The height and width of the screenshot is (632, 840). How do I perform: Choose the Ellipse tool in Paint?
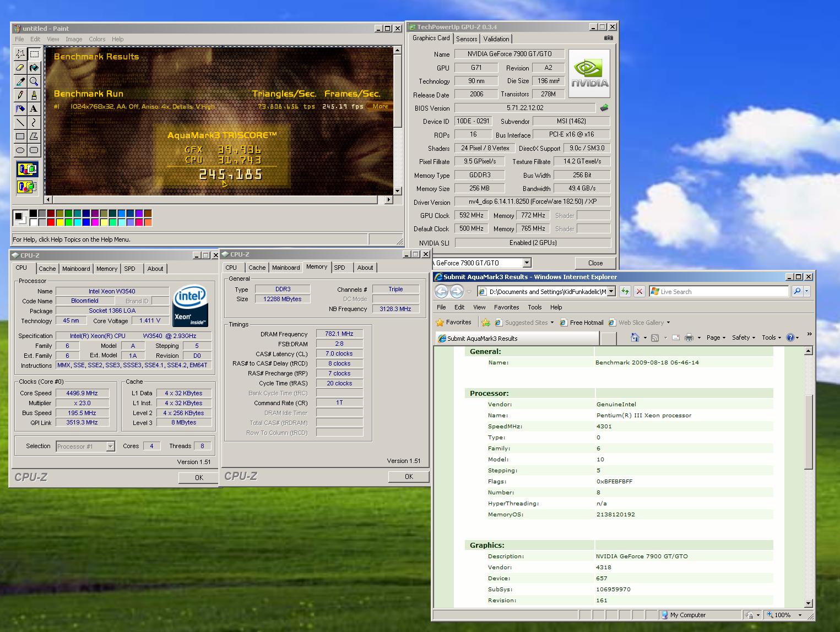tap(20, 150)
